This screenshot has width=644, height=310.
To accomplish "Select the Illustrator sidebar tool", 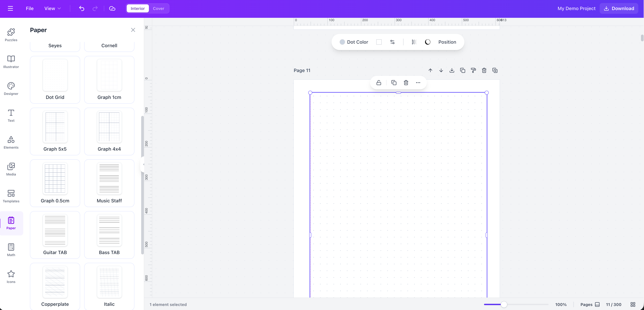I will click(11, 62).
